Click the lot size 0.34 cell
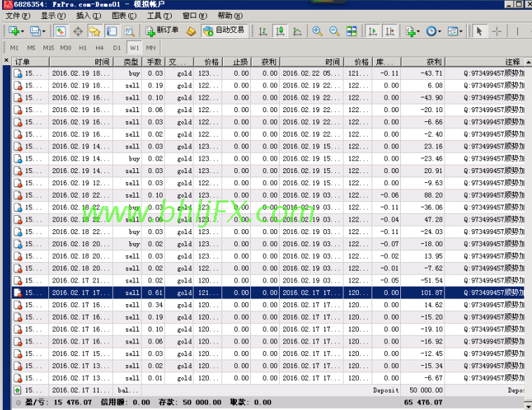The width and height of the screenshot is (532, 410). pyautogui.click(x=155, y=305)
